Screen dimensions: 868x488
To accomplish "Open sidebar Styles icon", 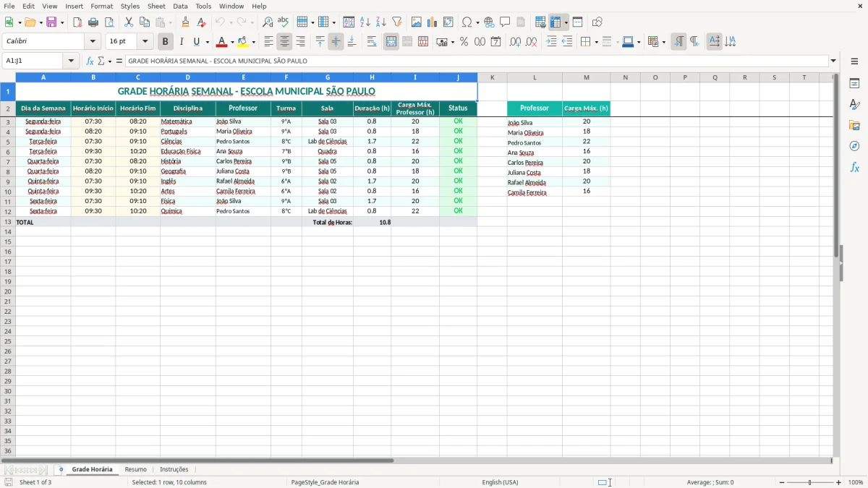I will click(854, 105).
